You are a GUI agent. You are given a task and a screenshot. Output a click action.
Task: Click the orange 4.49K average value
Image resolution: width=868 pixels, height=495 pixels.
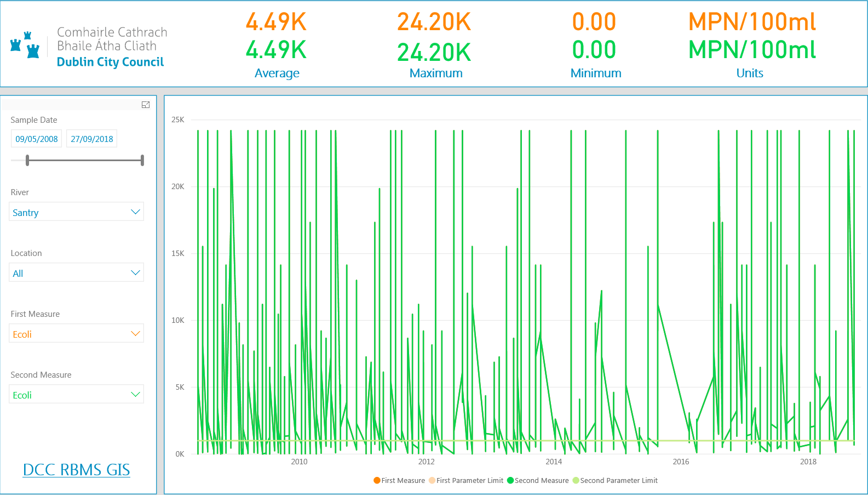pos(276,22)
